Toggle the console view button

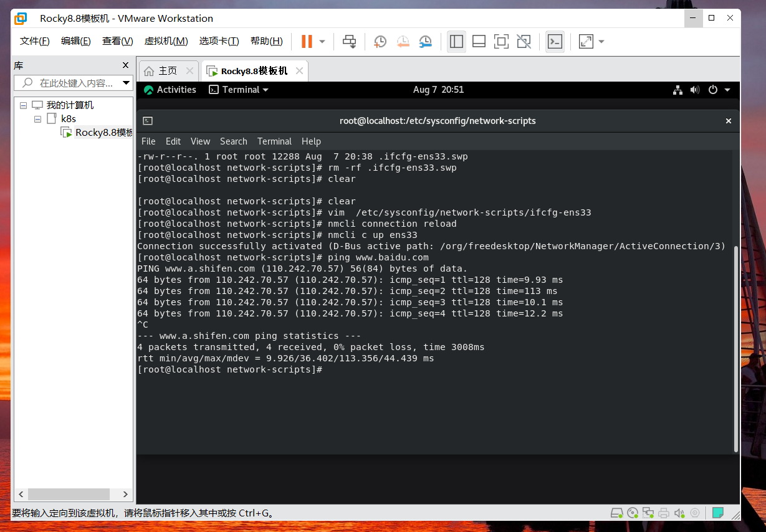555,42
